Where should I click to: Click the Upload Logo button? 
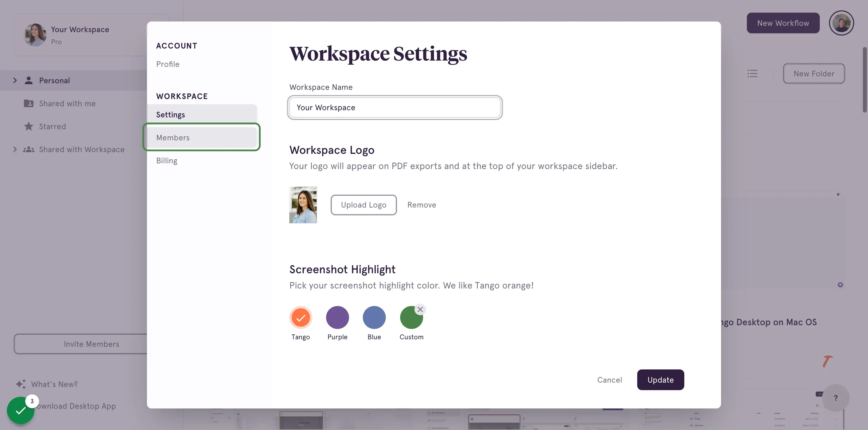[x=363, y=205]
